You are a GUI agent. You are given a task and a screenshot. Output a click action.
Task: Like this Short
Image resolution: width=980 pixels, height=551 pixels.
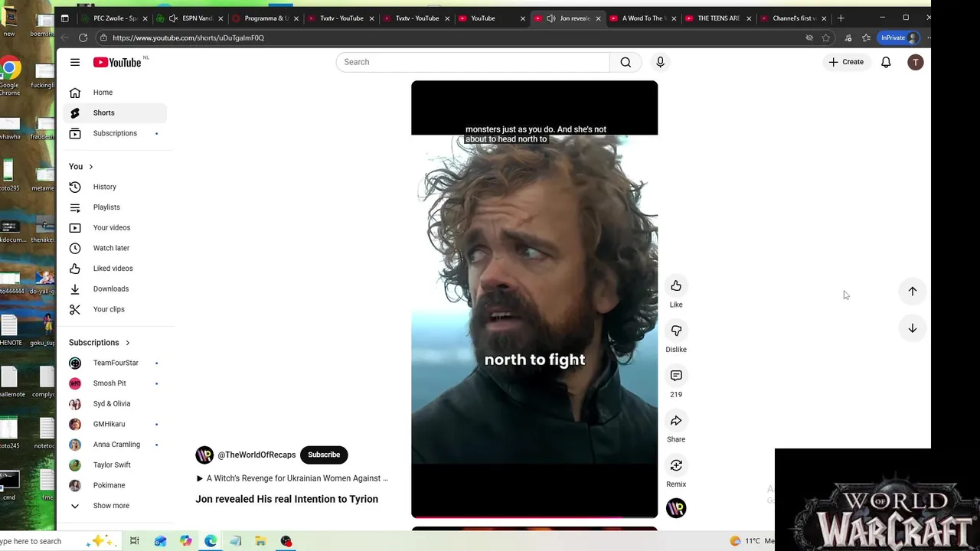click(x=676, y=285)
